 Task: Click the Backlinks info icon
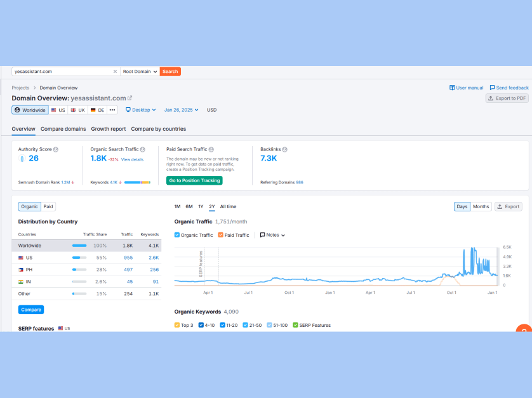[284, 150]
